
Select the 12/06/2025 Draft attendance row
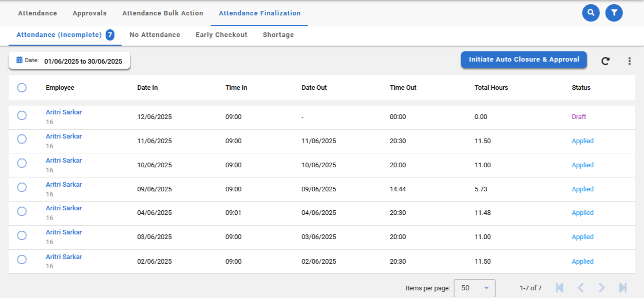point(22,116)
